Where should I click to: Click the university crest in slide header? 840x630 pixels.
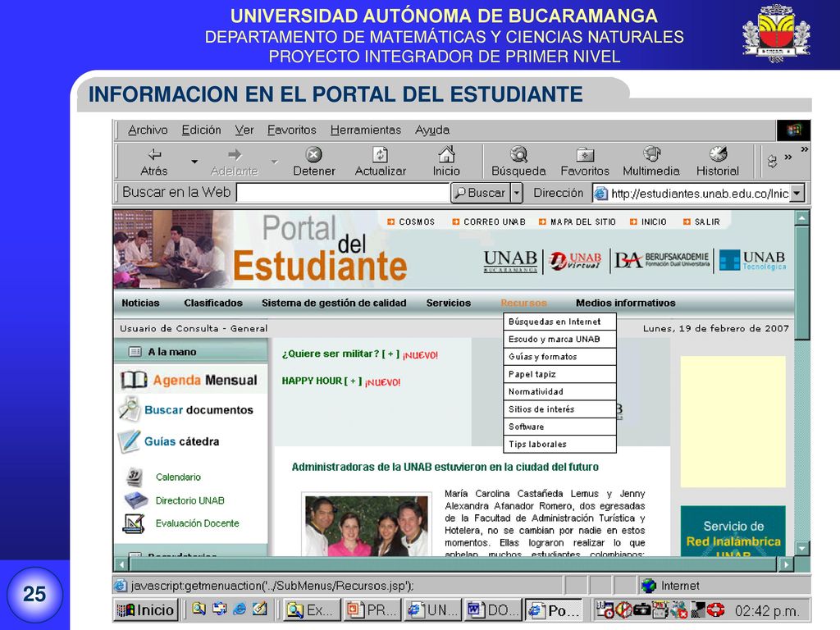[x=776, y=32]
